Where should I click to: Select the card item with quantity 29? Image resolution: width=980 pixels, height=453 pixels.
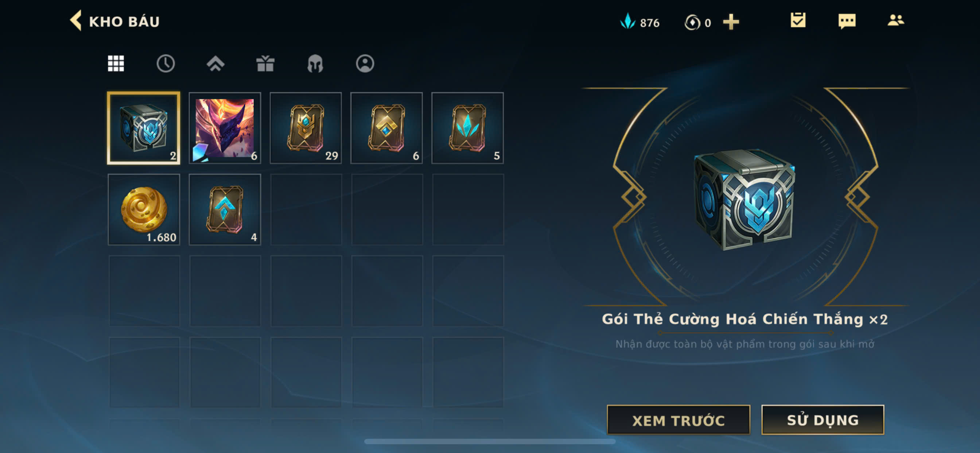click(x=306, y=128)
